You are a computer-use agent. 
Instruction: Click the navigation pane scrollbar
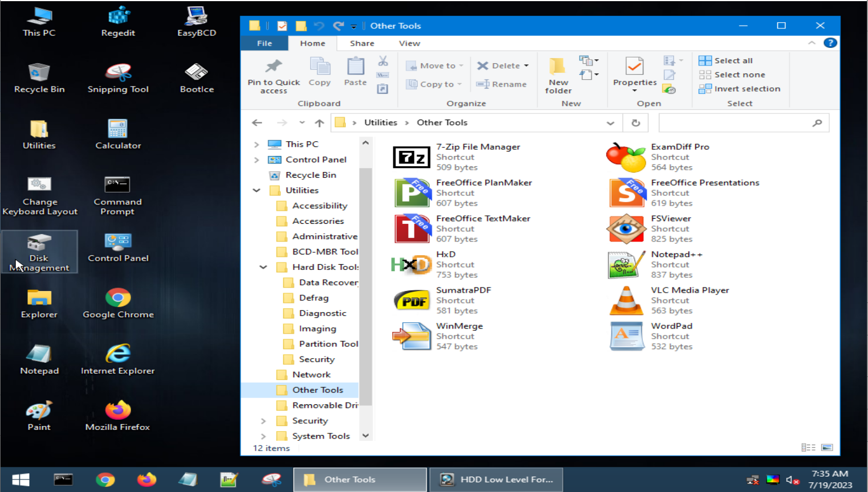[365, 287]
